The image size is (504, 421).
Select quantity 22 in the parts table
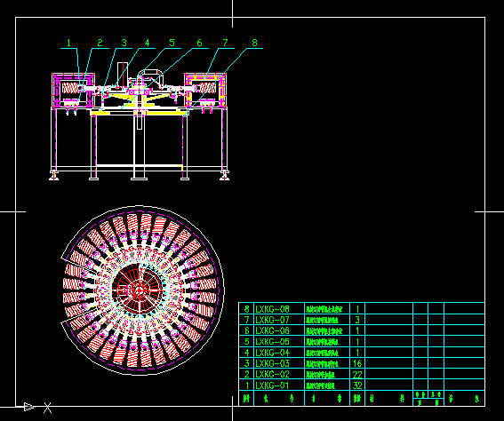pos(357,374)
